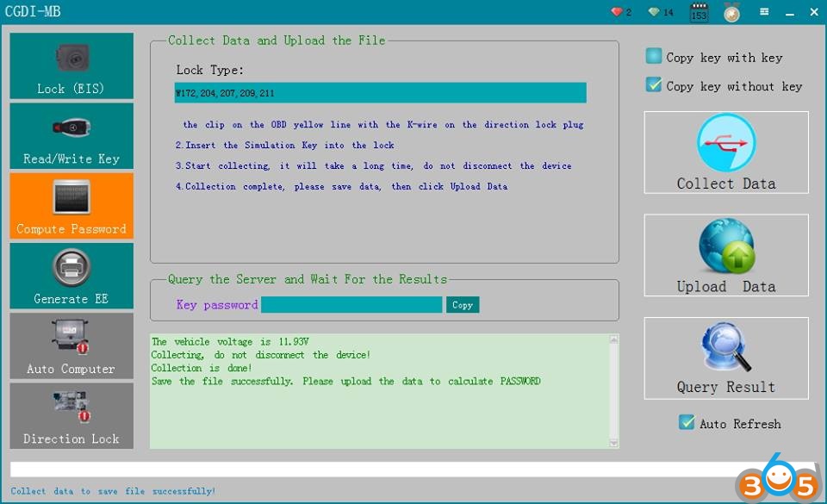
Task: Click the Query Result magnifier button
Action: [725, 358]
